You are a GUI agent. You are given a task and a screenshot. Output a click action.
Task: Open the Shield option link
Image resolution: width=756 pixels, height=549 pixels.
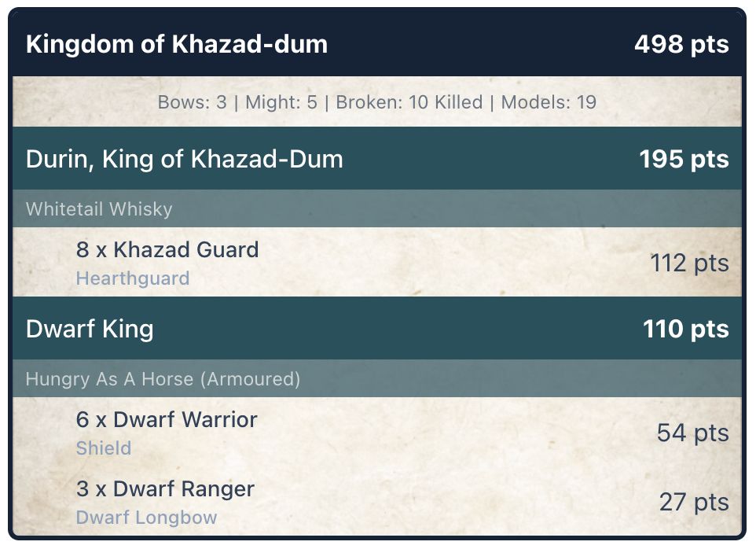coord(103,448)
